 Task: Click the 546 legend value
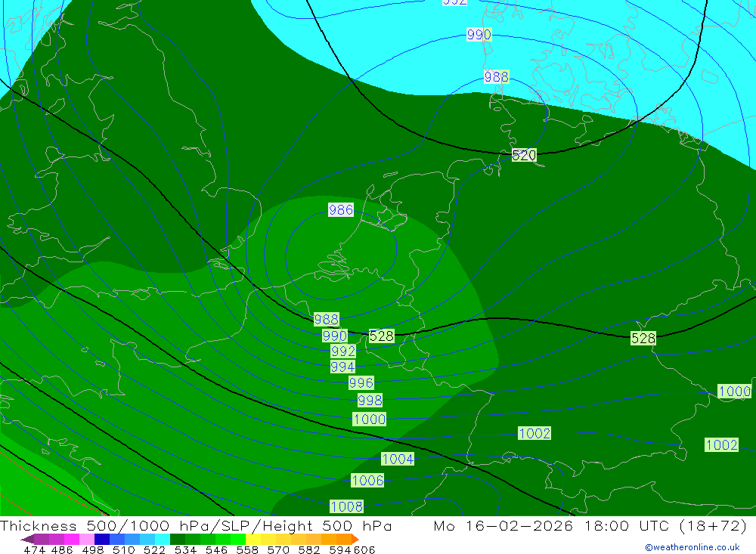(x=216, y=550)
